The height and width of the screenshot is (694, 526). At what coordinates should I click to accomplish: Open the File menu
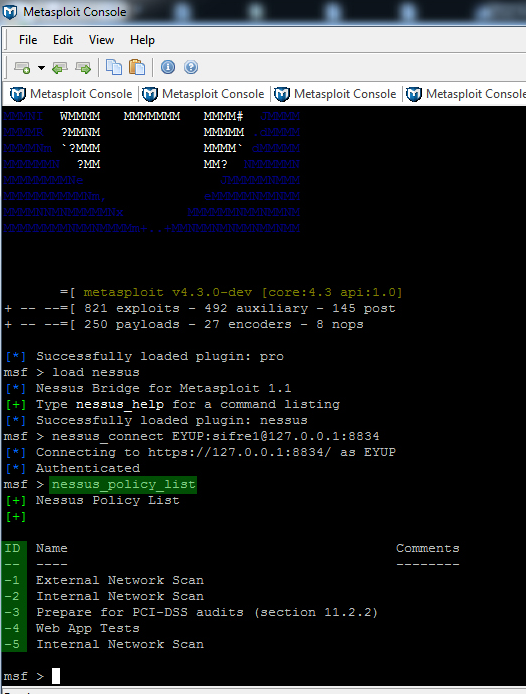click(28, 40)
